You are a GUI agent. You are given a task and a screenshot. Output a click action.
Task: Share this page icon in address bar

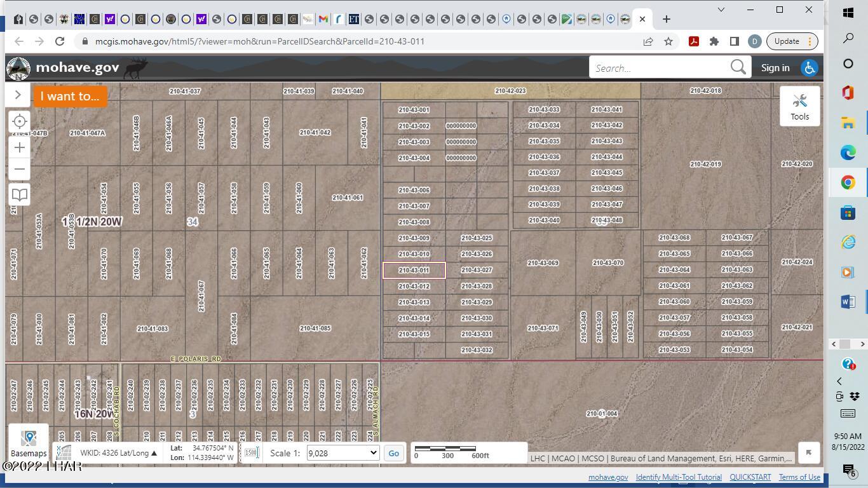(x=648, y=41)
